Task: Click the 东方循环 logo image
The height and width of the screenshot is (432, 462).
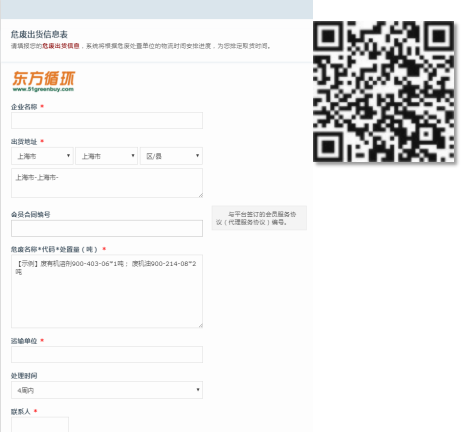Action: tap(44, 81)
